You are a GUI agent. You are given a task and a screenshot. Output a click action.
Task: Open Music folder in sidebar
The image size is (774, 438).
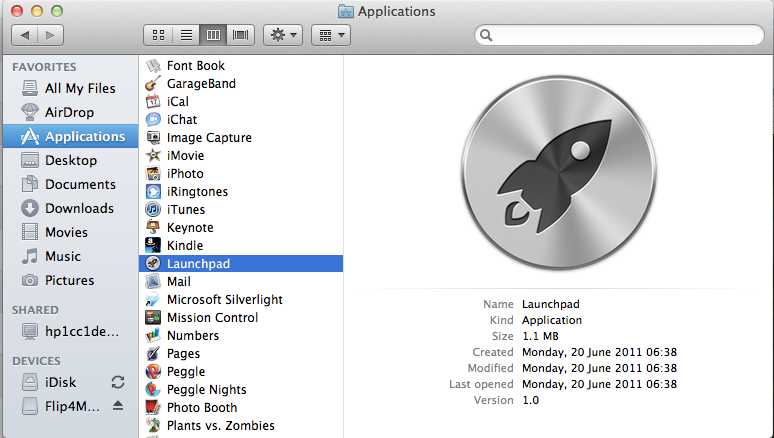click(x=71, y=256)
